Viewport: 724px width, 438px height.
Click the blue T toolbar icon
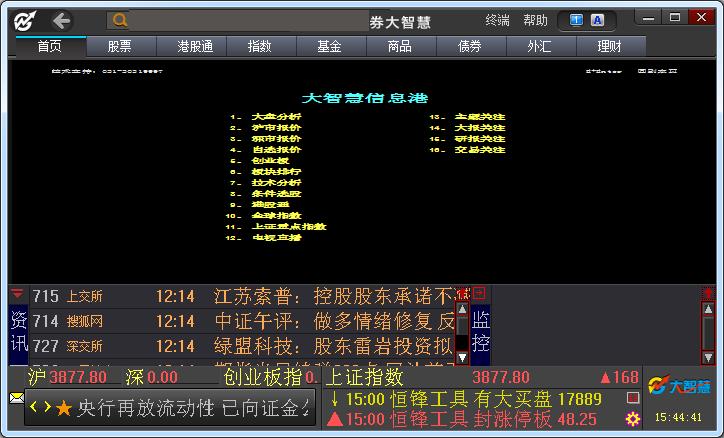pos(577,20)
